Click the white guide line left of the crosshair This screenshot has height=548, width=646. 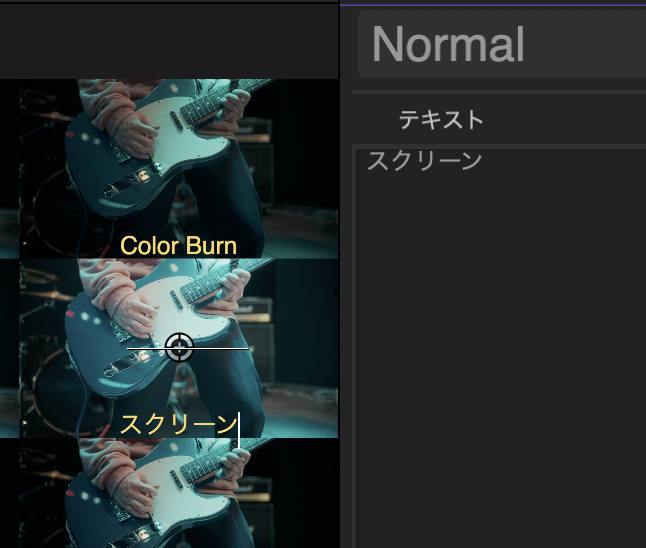pos(146,349)
